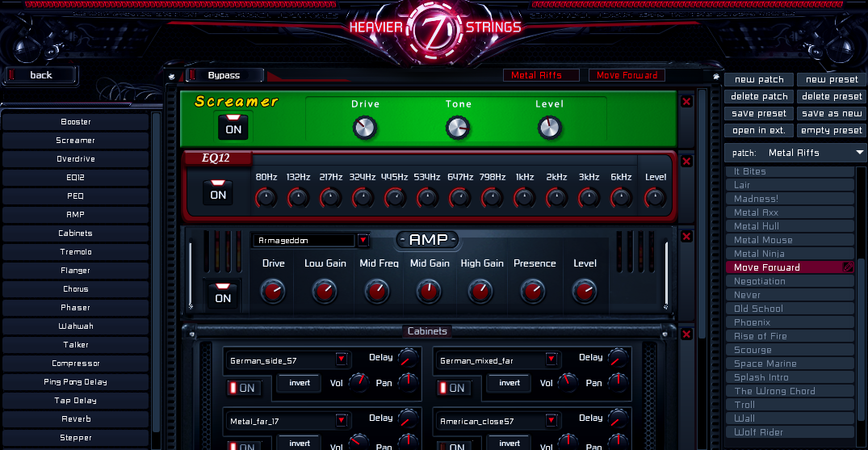This screenshot has height=450, width=868.
Task: Click the AMP Presence knob
Action: point(533,291)
